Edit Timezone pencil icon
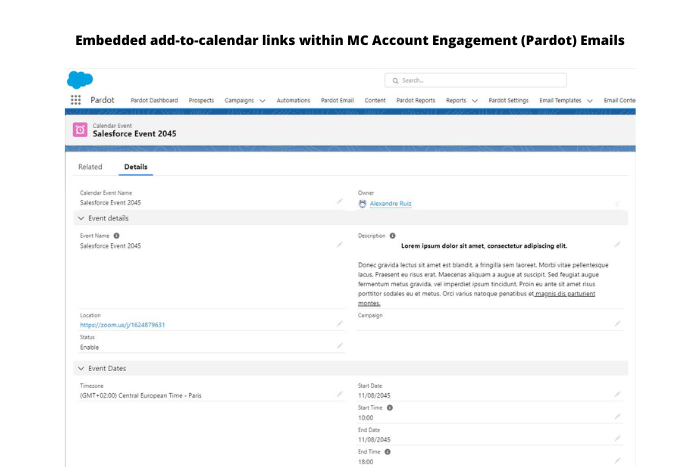Screen dimensions: 700x467 tap(340, 394)
